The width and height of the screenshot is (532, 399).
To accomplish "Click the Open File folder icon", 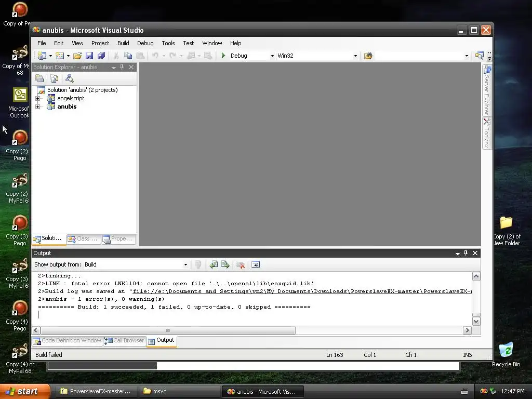I will pos(77,56).
